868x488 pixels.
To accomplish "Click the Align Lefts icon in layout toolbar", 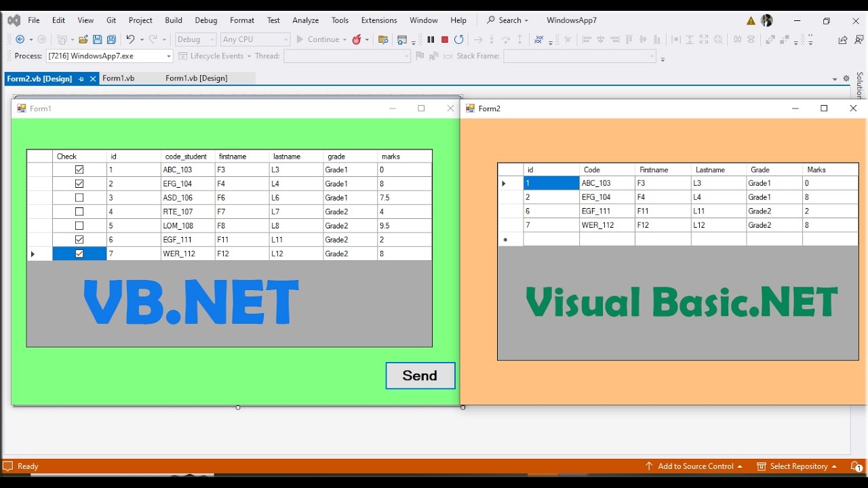I will [587, 39].
